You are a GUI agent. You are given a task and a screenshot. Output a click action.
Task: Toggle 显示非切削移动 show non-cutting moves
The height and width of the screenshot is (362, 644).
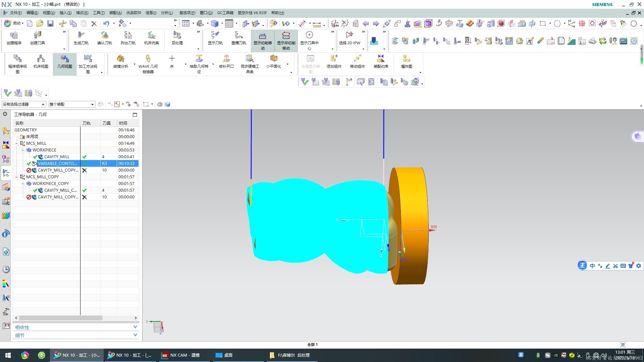tap(286, 40)
